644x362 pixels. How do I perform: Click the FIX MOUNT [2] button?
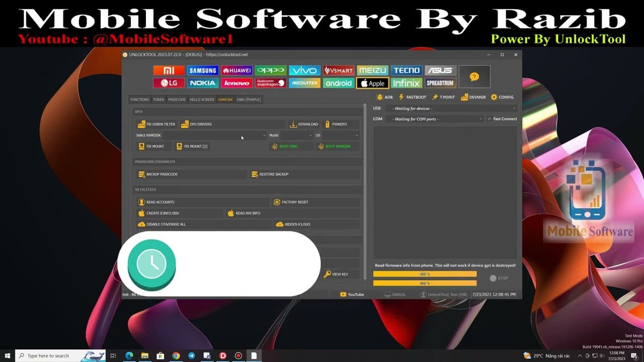[192, 146]
